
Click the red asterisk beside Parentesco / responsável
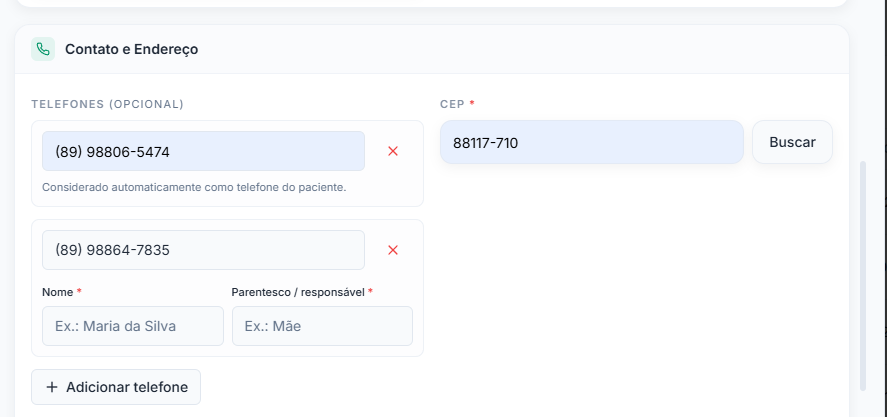click(371, 291)
